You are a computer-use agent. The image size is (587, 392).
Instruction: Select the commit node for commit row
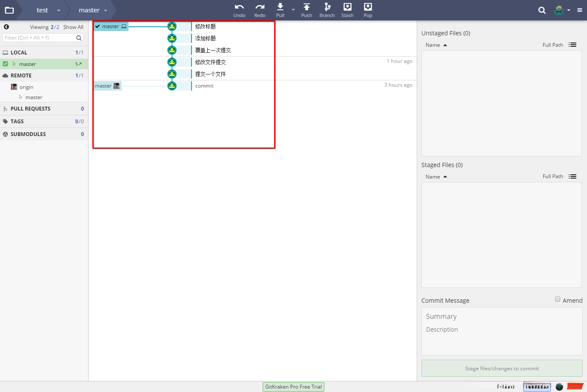coord(172,86)
